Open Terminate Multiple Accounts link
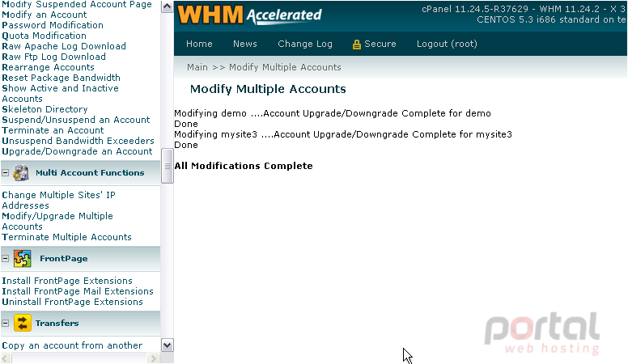Screen dimensions: 628x364 [67, 237]
